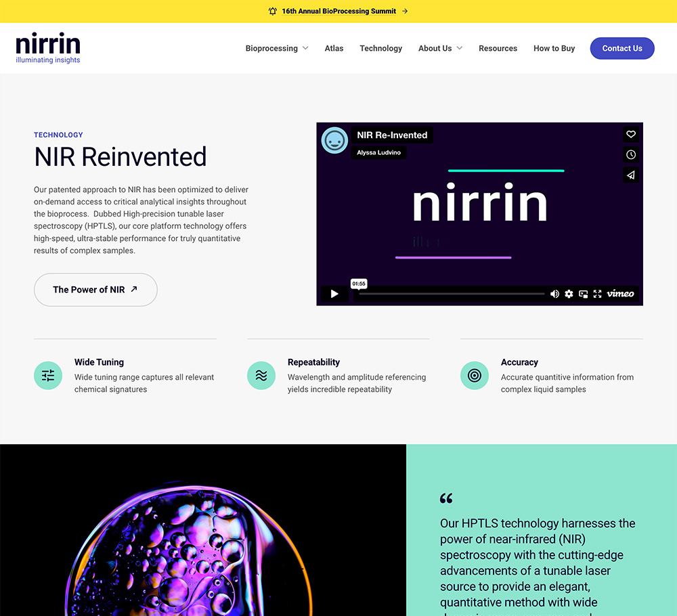The image size is (677, 616).
Task: Click the video share paper-plane icon
Action: point(630,175)
